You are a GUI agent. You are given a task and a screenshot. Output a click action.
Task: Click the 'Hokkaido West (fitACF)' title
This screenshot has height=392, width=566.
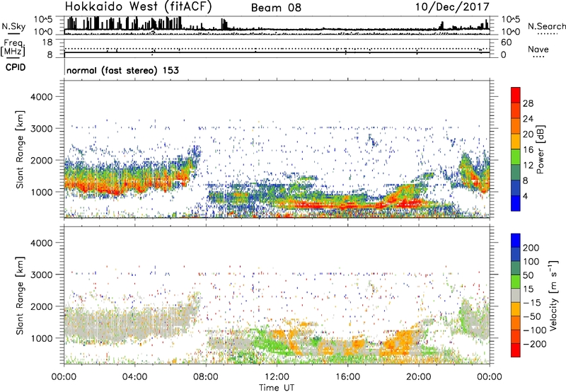coord(138,6)
